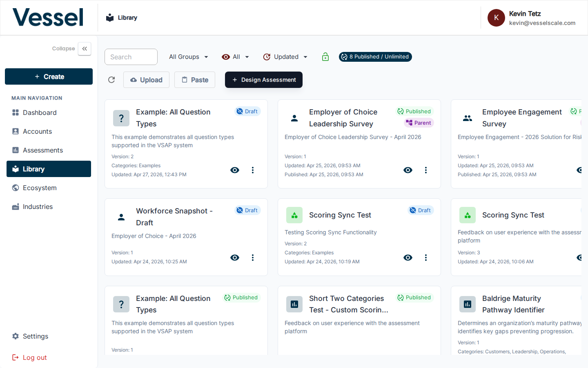Click the Upload button
This screenshot has height=368, width=588.
(x=146, y=80)
